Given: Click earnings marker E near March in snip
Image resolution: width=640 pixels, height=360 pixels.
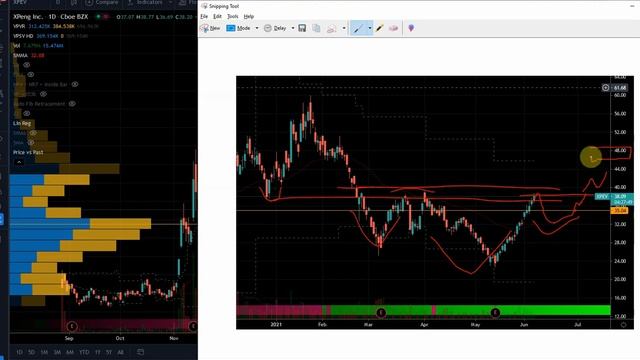Looking at the screenshot, I should pyautogui.click(x=380, y=313).
